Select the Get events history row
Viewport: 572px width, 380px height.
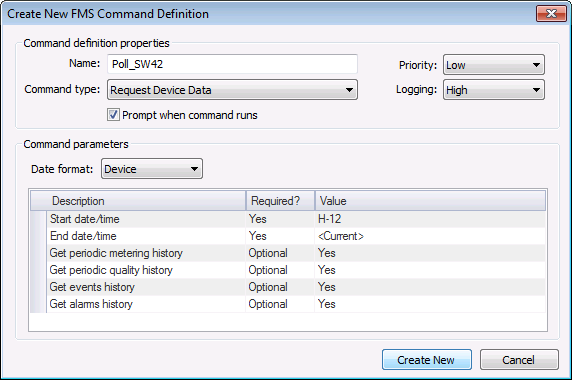288,287
